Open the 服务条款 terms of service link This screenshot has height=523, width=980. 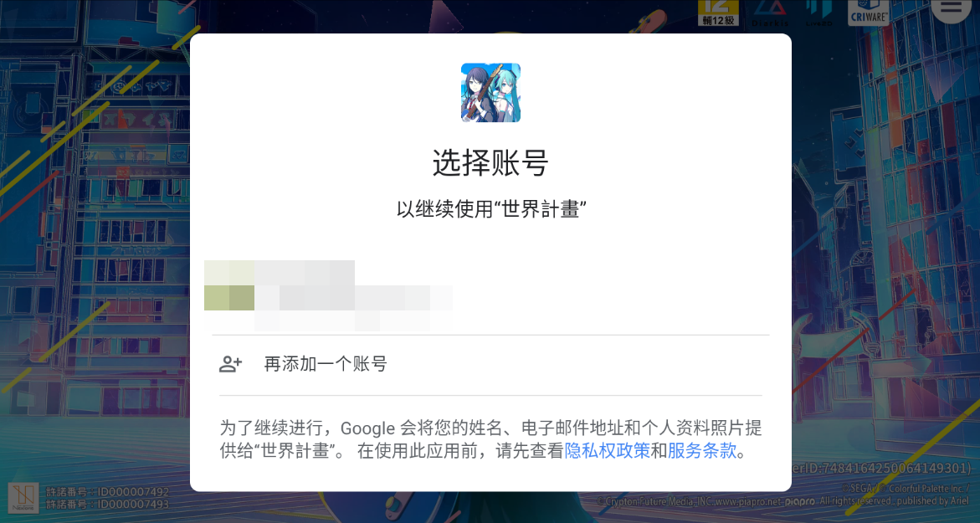(702, 450)
